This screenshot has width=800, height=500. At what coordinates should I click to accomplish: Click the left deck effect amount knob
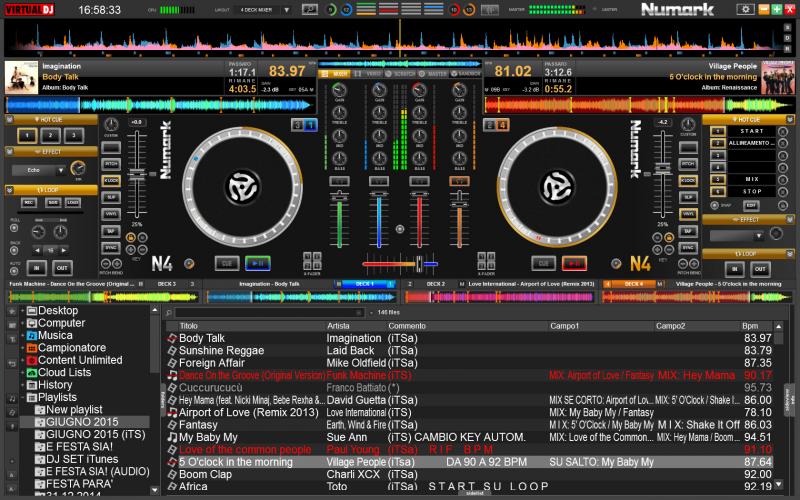78,168
